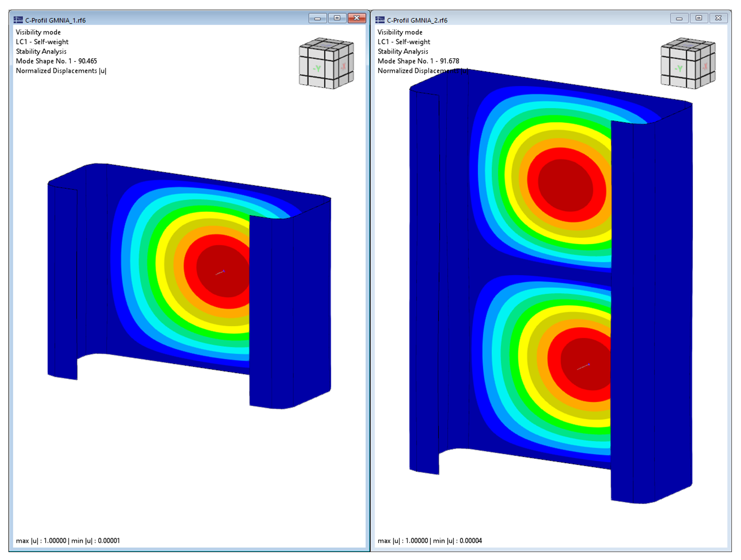The width and height of the screenshot is (741, 560).
Task: Maximize the C-Profil GMNIA_1.rf6 window
Action: pos(337,18)
